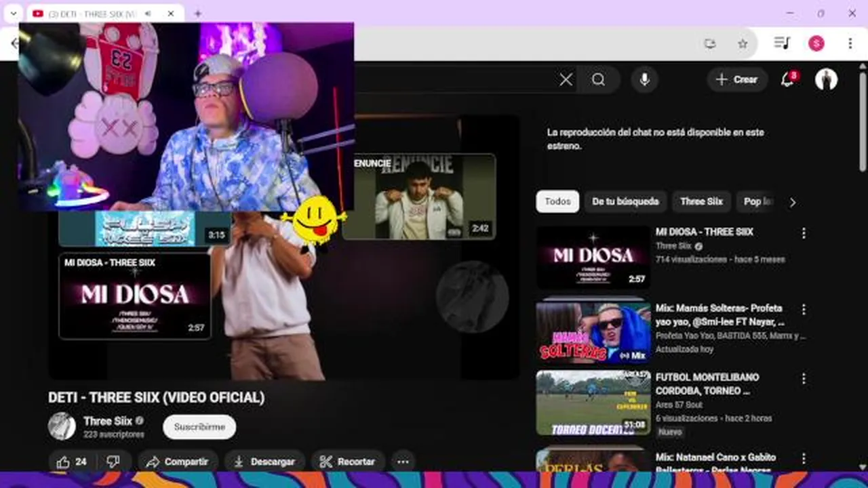Like the video with thumbs up

coord(72,462)
